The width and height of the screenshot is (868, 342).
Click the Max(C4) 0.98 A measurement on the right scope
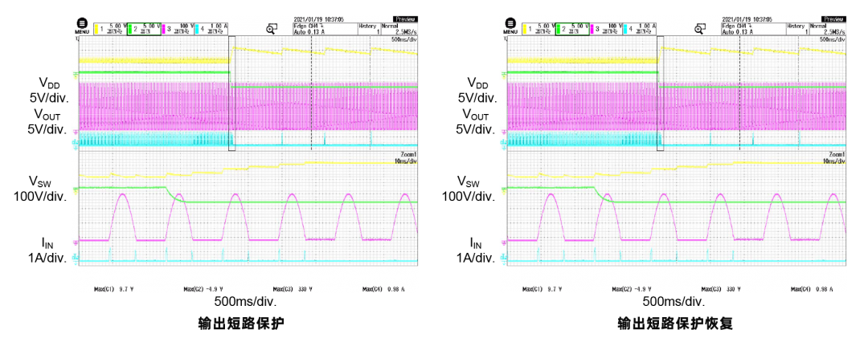(813, 290)
